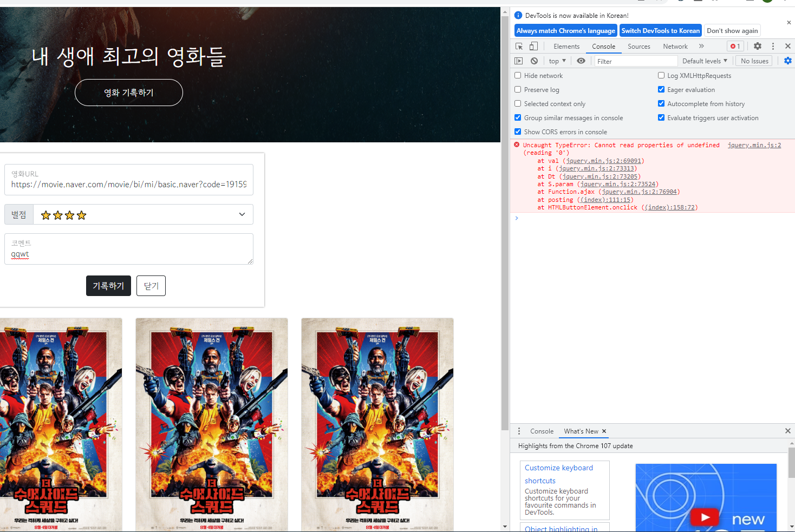Open console settings blue gear icon
This screenshot has width=795, height=532.
[x=788, y=61]
